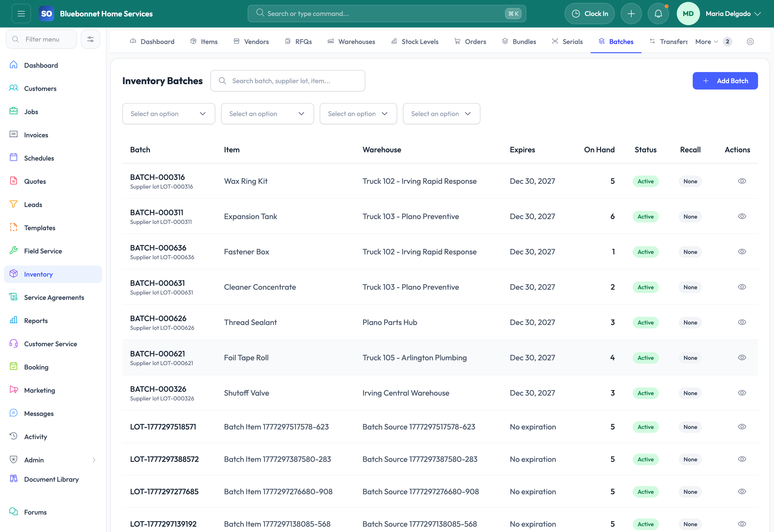
Task: Open Forums in sidebar
Action: (53, 512)
